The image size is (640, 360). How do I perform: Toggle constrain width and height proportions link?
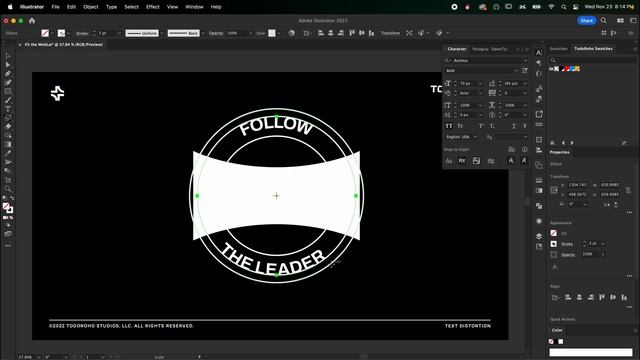[x=628, y=190]
